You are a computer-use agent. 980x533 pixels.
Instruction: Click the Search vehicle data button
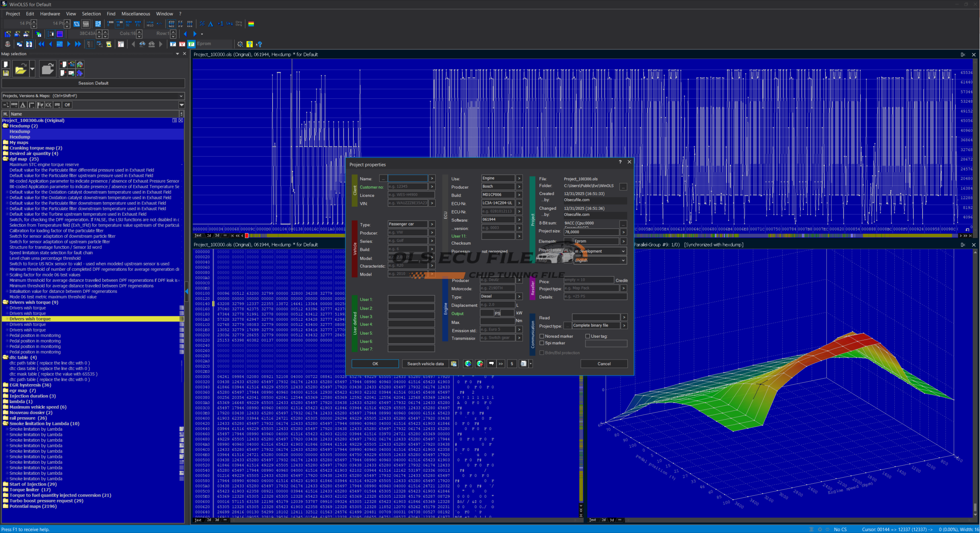425,364
